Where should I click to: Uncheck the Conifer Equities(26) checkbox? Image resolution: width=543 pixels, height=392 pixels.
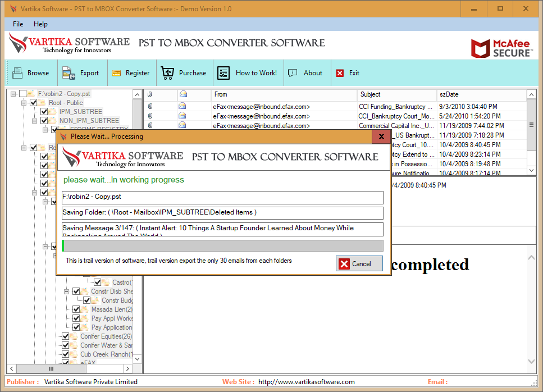coord(66,336)
